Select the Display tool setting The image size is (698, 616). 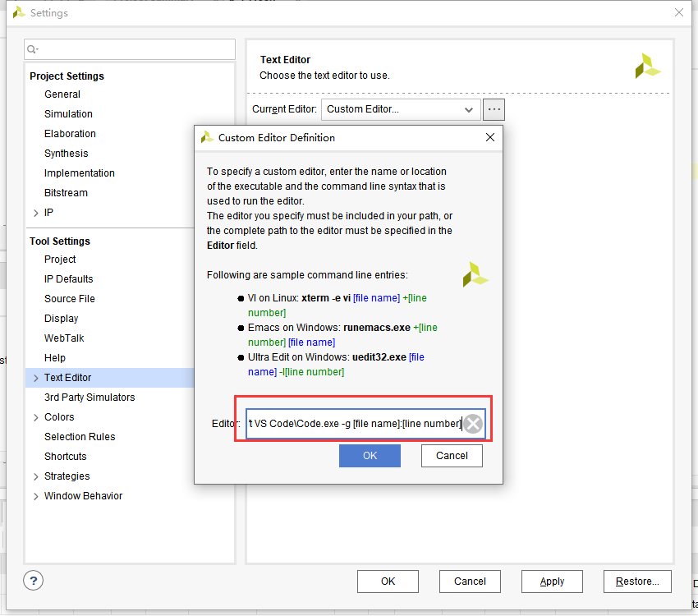coord(62,319)
